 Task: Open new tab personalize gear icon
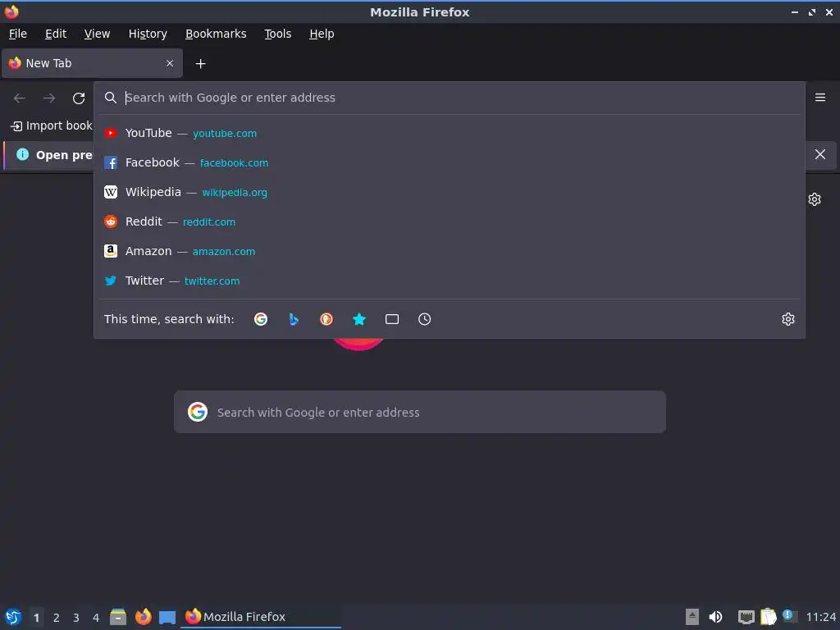(815, 199)
